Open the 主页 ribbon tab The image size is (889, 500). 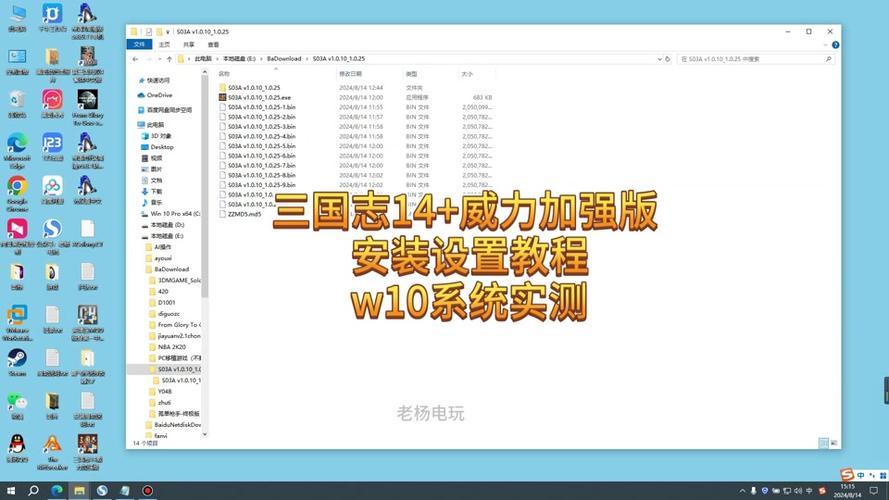click(164, 44)
